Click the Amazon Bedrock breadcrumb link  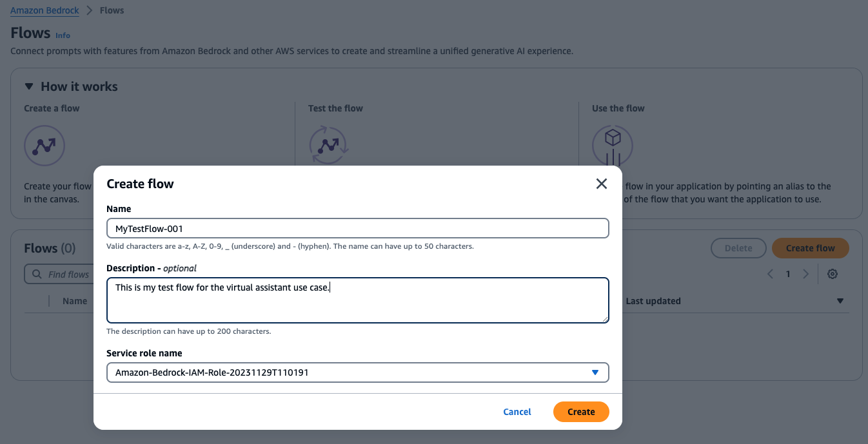44,10
